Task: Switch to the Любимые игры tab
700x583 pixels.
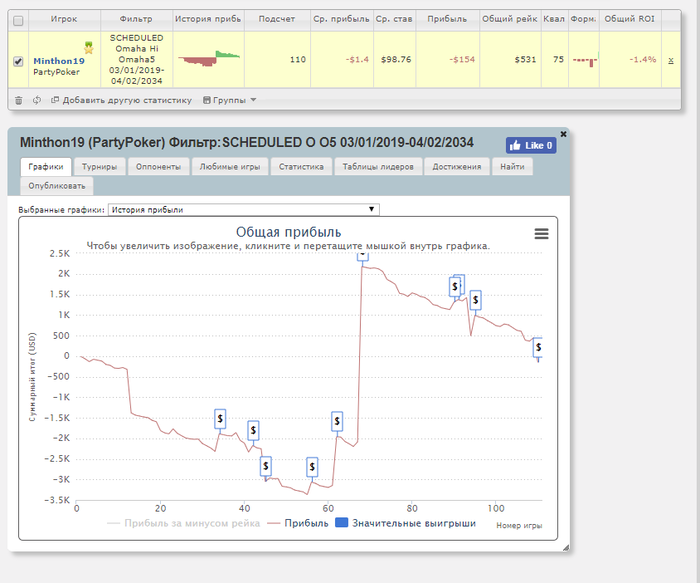Action: [230, 167]
